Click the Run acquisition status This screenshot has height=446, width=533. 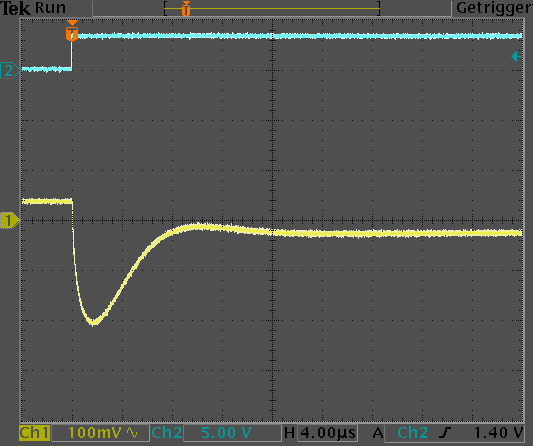click(50, 8)
